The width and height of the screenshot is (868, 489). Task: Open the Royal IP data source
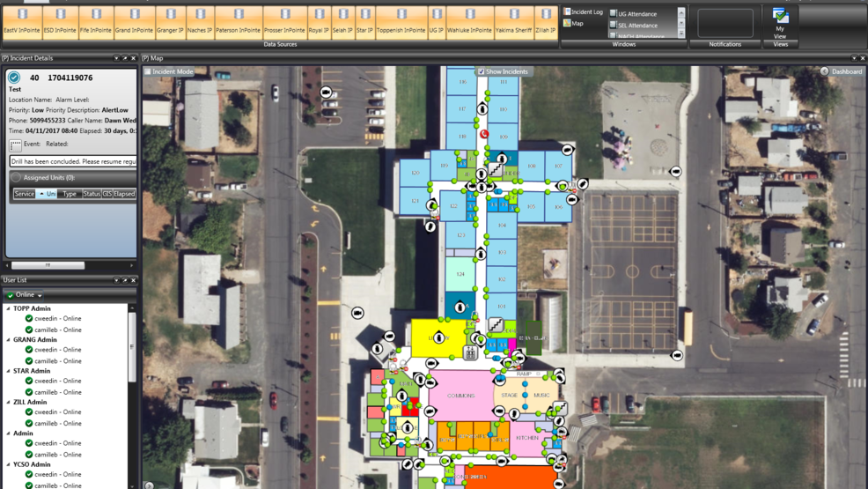pyautogui.click(x=319, y=22)
